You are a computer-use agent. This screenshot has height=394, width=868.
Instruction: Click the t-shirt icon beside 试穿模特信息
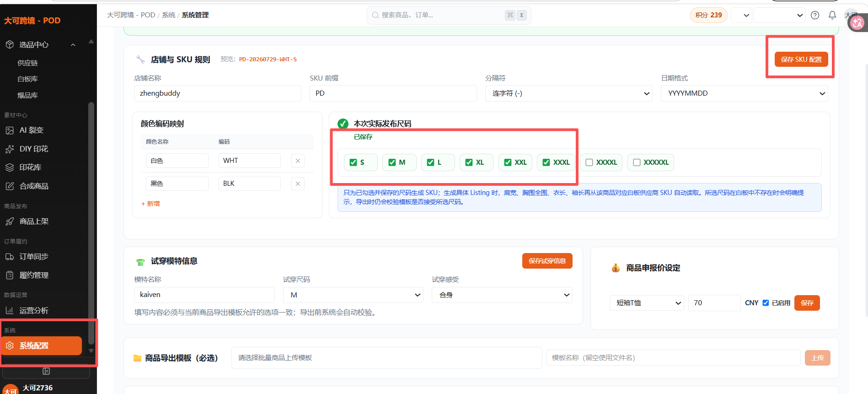point(140,262)
